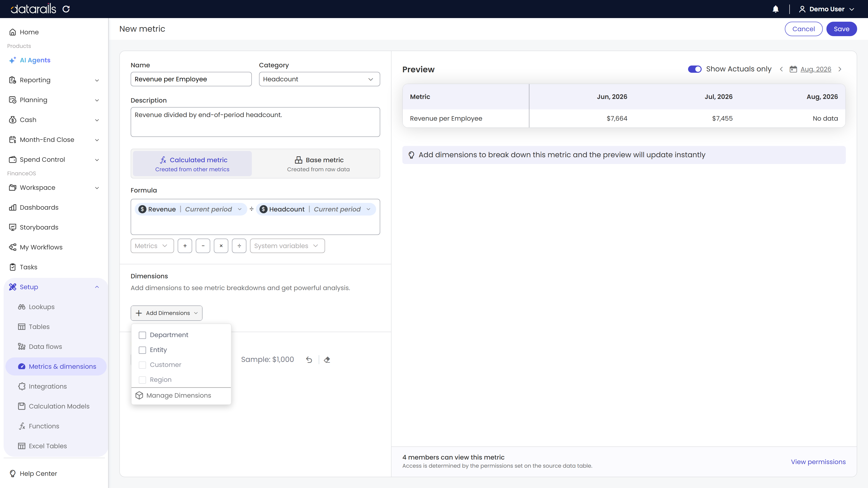Screen dimensions: 868x488
Task: Check the Department dimension checkbox
Action: (143, 335)
